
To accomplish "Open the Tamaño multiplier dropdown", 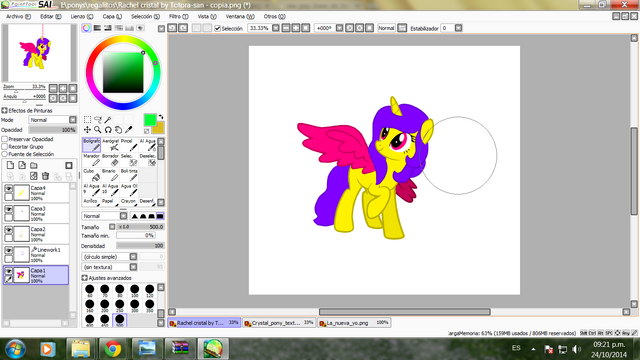I will pyautogui.click(x=112, y=227).
